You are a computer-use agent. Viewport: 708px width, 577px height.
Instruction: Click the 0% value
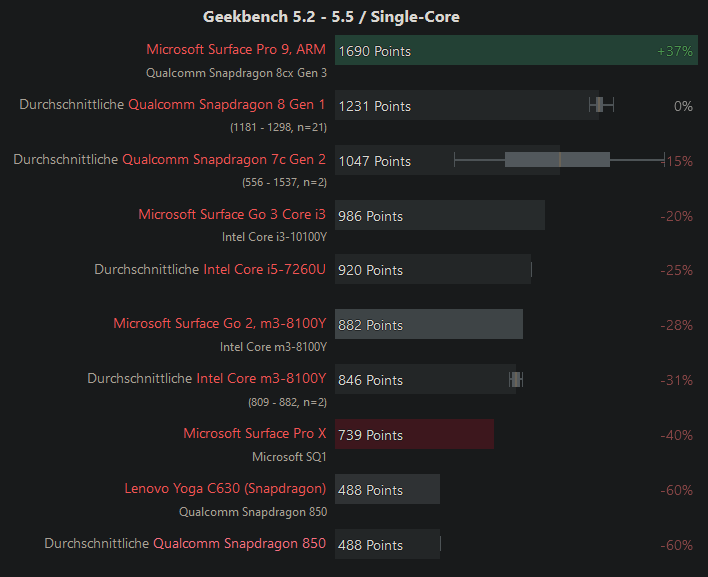[683, 106]
